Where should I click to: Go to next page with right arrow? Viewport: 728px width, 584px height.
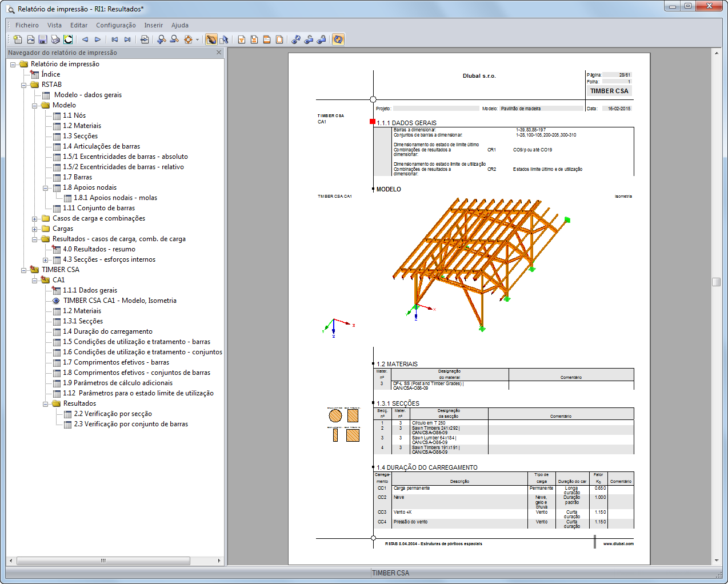pyautogui.click(x=98, y=39)
